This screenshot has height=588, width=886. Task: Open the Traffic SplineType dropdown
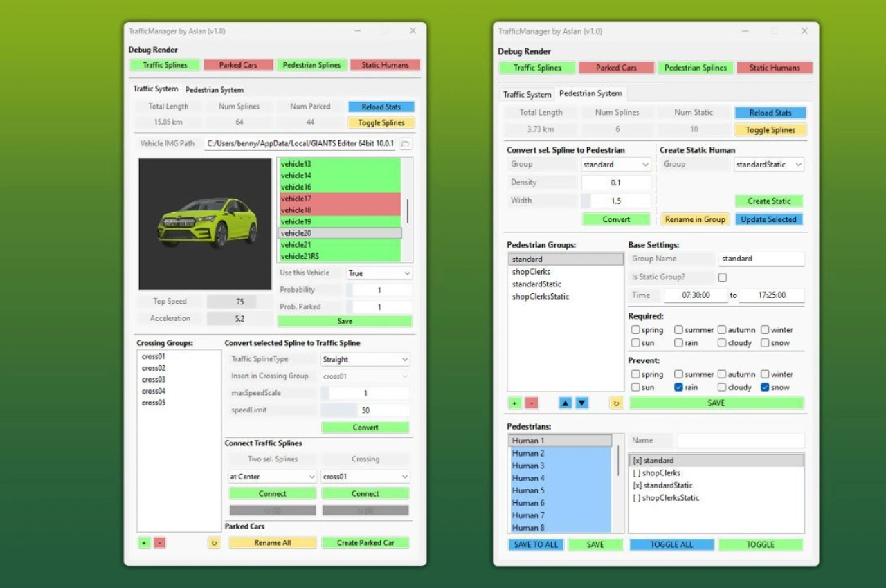(x=365, y=360)
